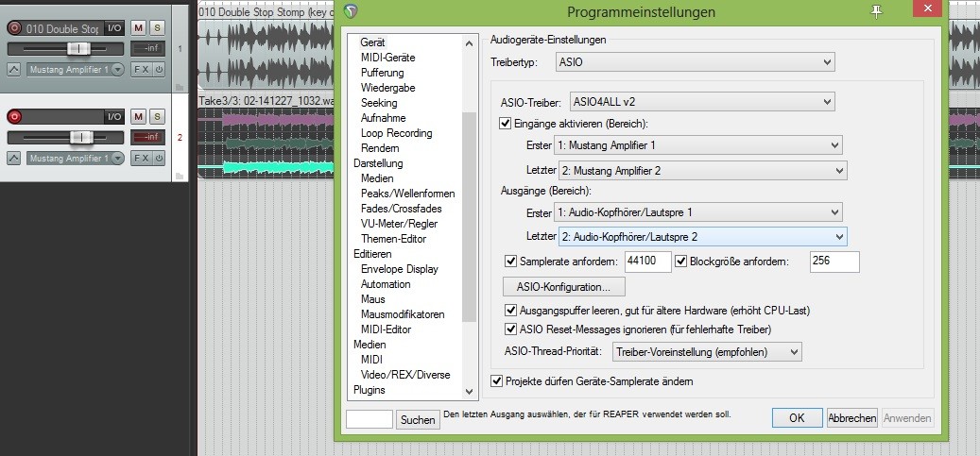Open input selector arrow on track 2
Screen dimensions: 980x456
(x=117, y=159)
